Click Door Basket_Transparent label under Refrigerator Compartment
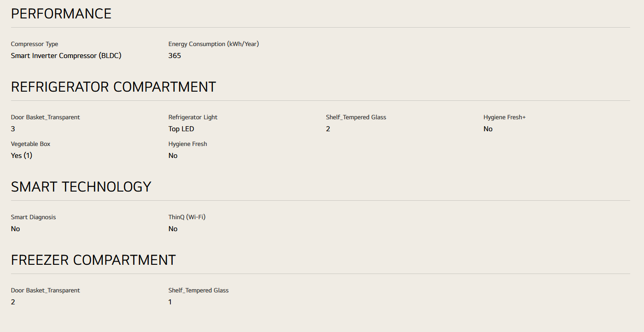This screenshot has width=644, height=332. (45, 117)
